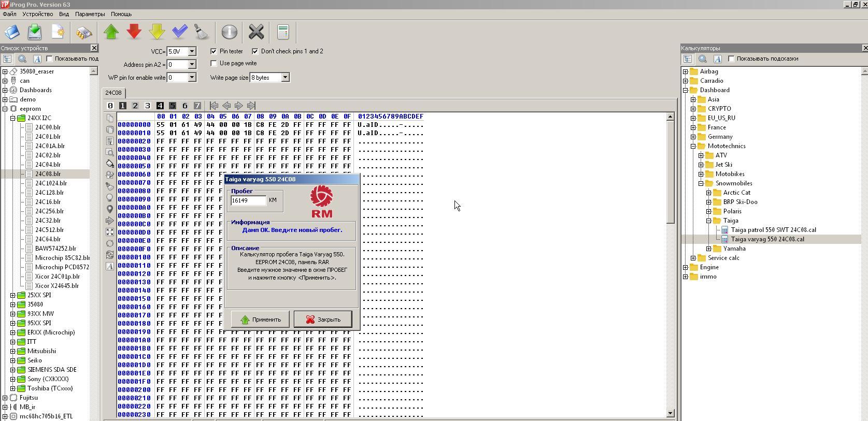Screen dimensions: 868x421
Task: Click the go-to-last-page arrow in hex editor
Action: (x=251, y=106)
